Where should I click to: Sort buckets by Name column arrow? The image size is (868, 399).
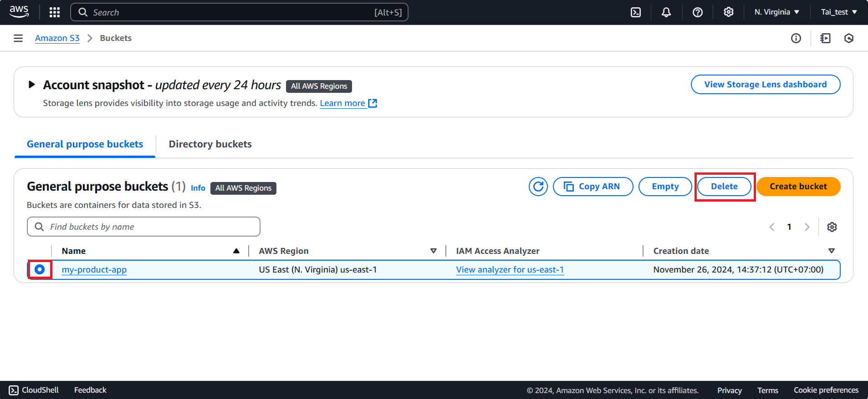pyautogui.click(x=236, y=251)
